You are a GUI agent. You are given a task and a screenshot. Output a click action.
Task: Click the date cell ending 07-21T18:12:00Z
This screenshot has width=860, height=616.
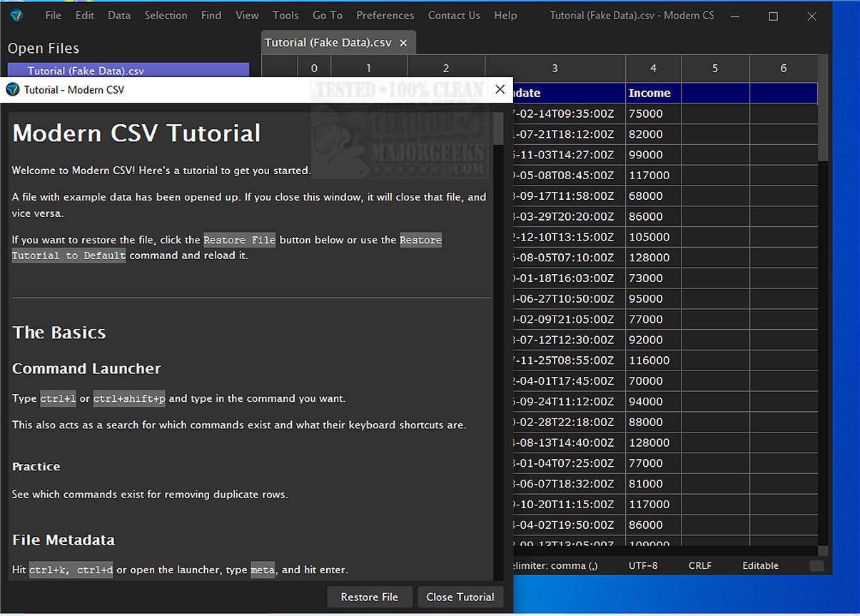569,134
